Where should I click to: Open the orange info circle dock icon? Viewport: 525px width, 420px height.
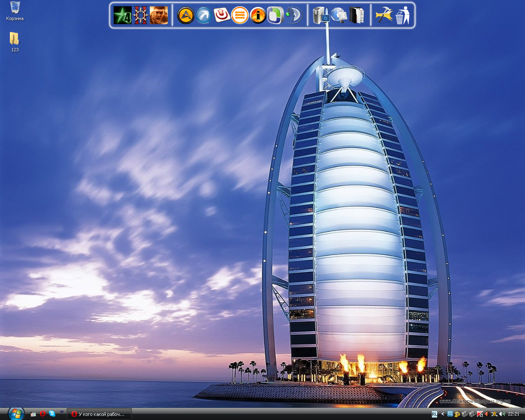point(258,16)
